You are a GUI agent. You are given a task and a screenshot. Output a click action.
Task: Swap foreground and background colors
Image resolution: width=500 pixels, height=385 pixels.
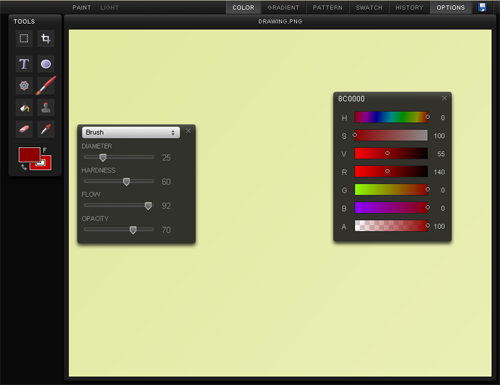(x=24, y=167)
